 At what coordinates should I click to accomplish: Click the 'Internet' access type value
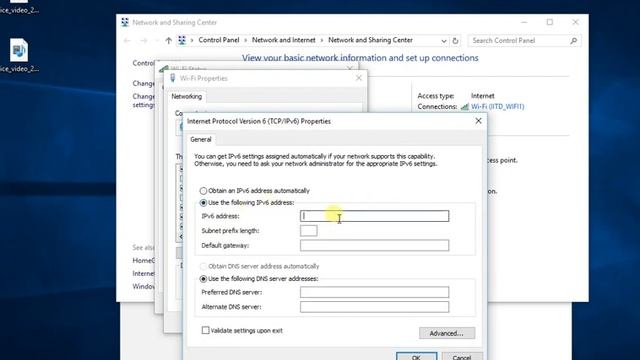tap(482, 96)
